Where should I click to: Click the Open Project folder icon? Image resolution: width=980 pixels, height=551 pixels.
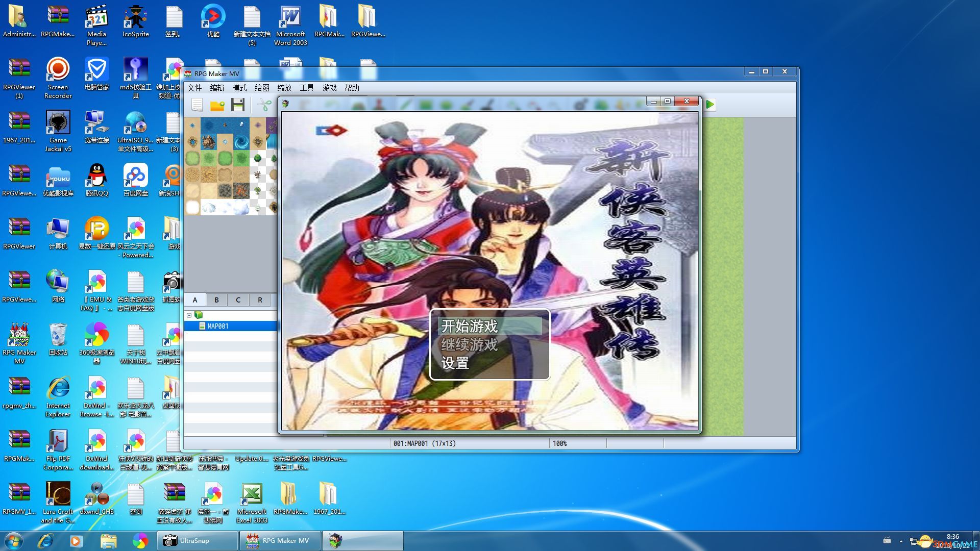(217, 105)
